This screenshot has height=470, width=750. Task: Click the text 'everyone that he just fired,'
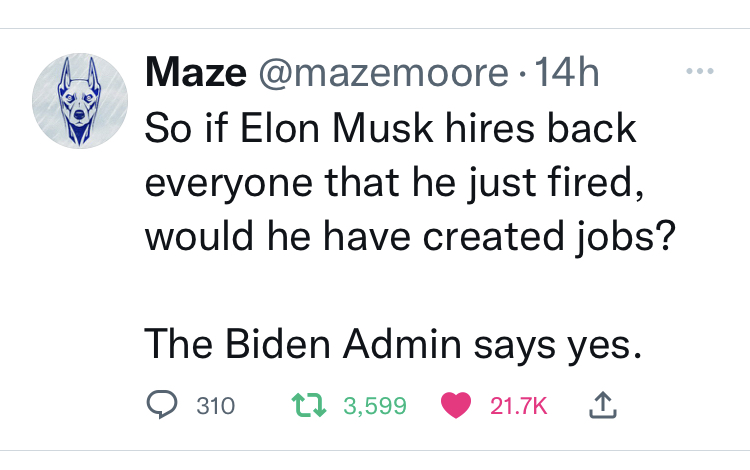[x=395, y=183]
